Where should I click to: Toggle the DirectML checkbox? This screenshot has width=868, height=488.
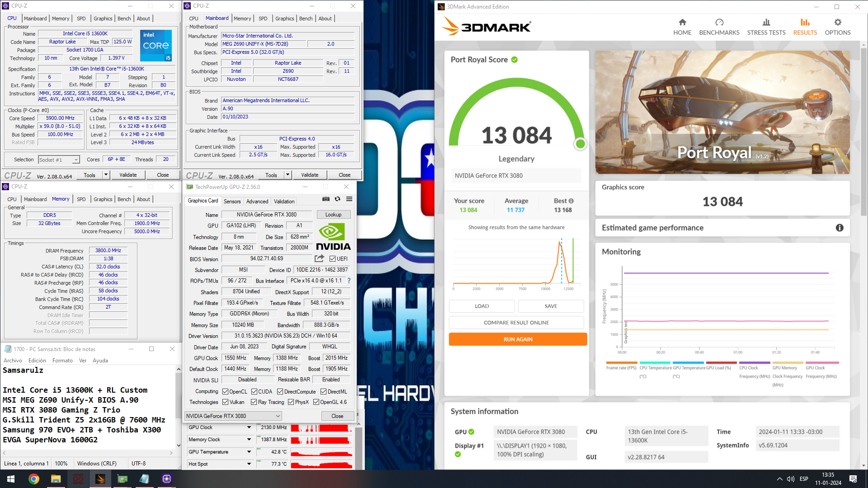[x=323, y=392]
